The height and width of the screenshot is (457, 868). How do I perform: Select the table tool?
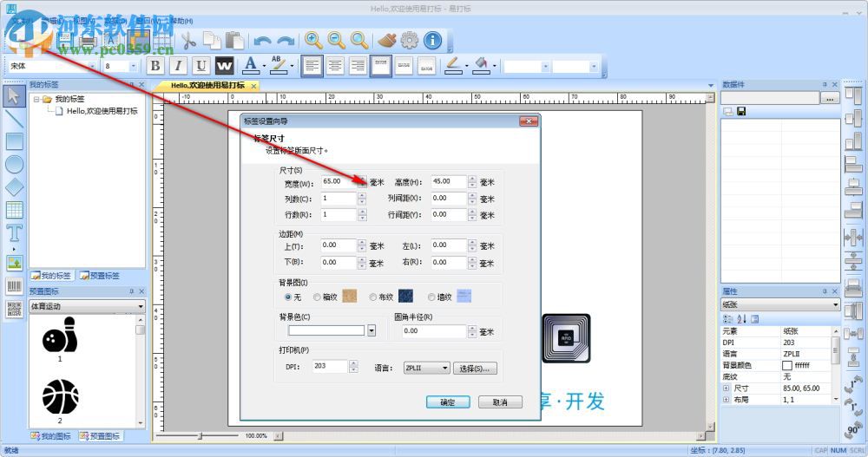pyautogui.click(x=14, y=210)
